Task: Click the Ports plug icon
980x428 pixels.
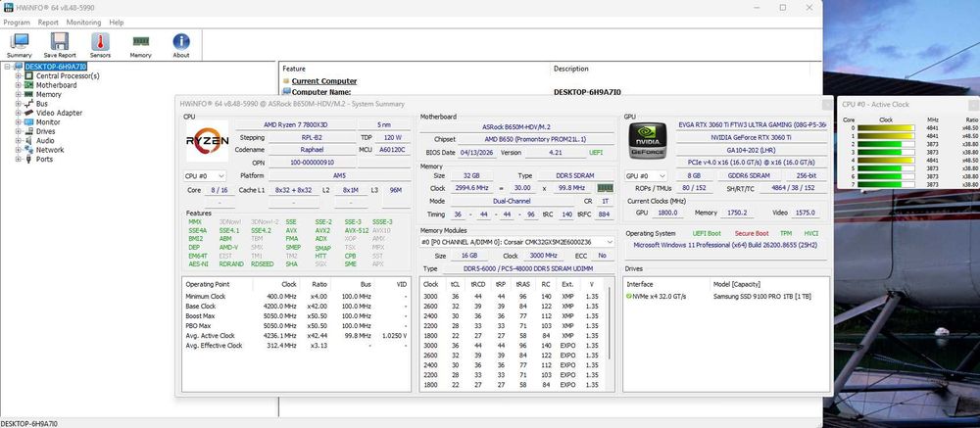Action: pos(28,160)
